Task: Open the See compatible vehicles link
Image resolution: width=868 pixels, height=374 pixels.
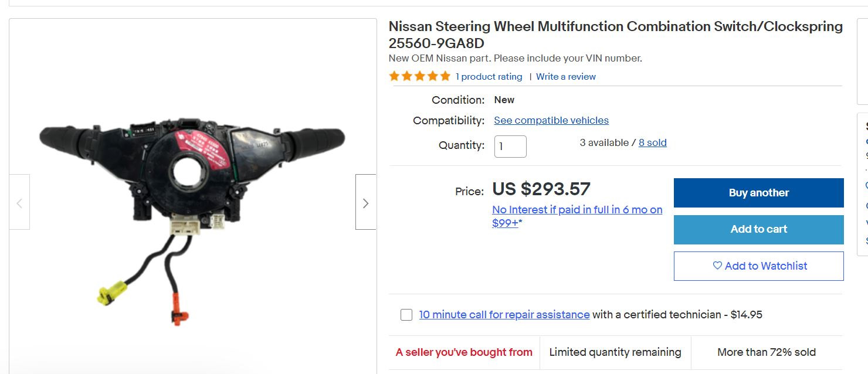Action: [x=551, y=120]
